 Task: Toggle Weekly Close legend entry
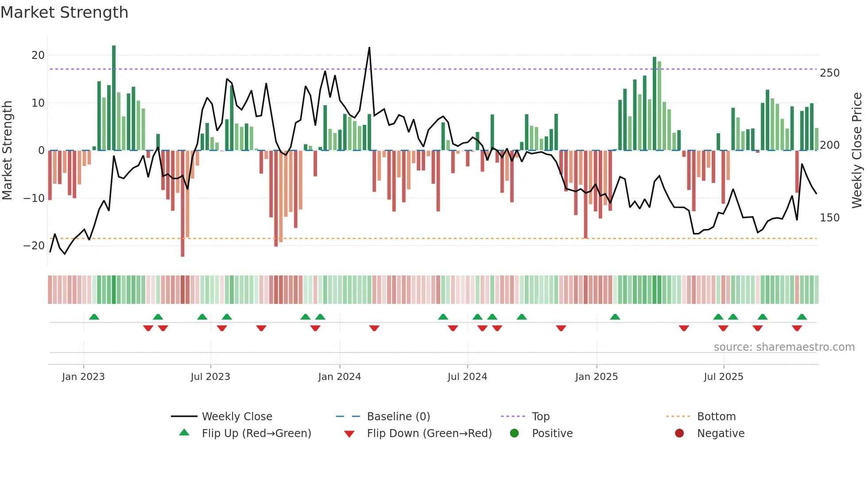[236, 416]
